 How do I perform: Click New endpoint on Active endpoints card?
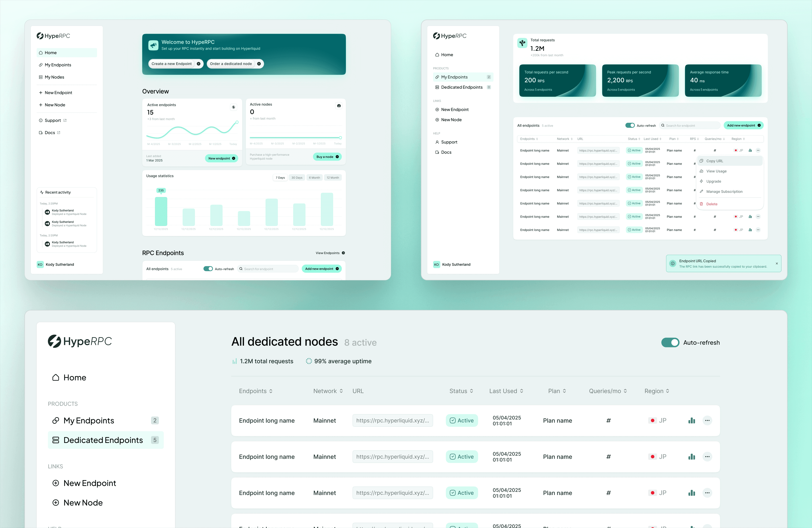[x=222, y=158]
